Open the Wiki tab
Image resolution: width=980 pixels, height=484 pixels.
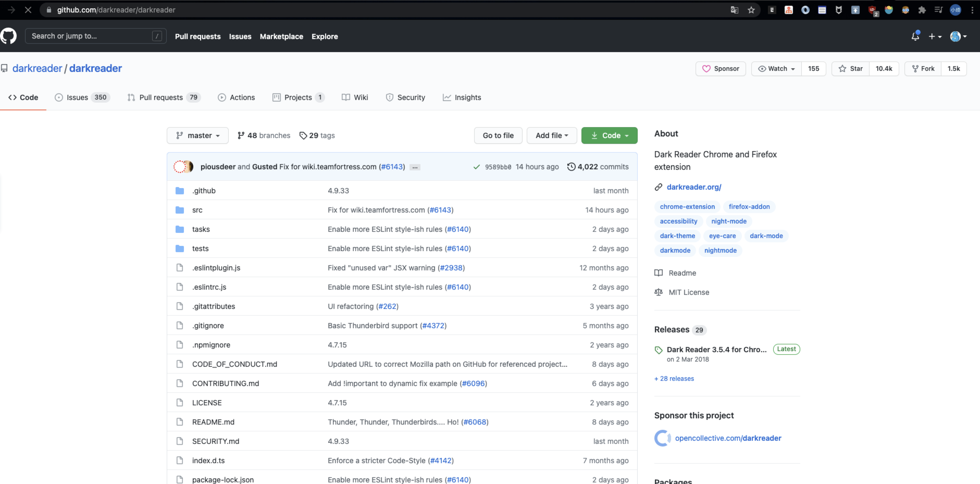click(x=355, y=97)
